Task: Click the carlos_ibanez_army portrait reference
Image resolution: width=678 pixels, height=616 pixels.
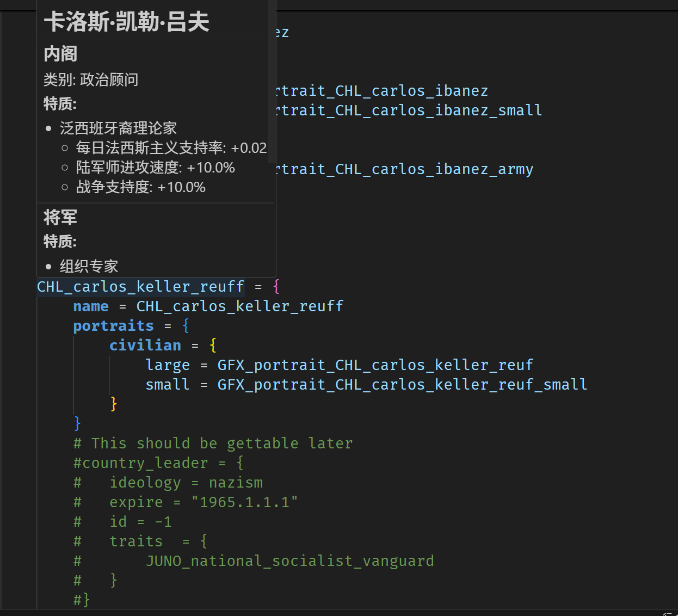Action: [405, 169]
